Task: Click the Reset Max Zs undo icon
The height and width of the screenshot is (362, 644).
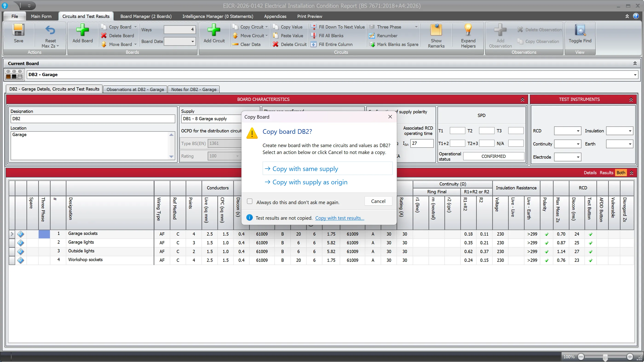Action: tap(50, 30)
